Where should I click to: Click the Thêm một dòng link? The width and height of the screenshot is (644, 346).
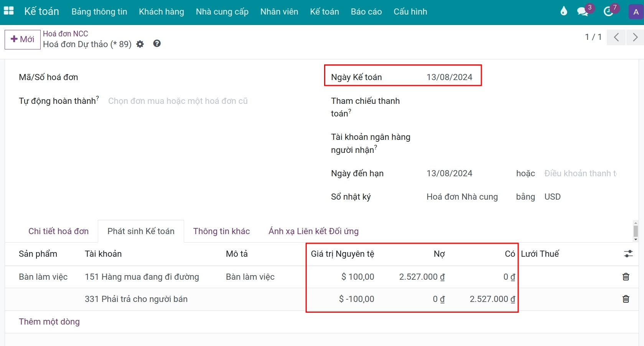click(x=49, y=321)
